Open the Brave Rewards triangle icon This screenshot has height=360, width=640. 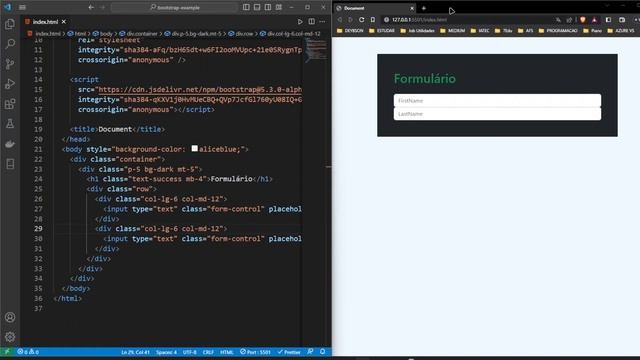coord(594,20)
